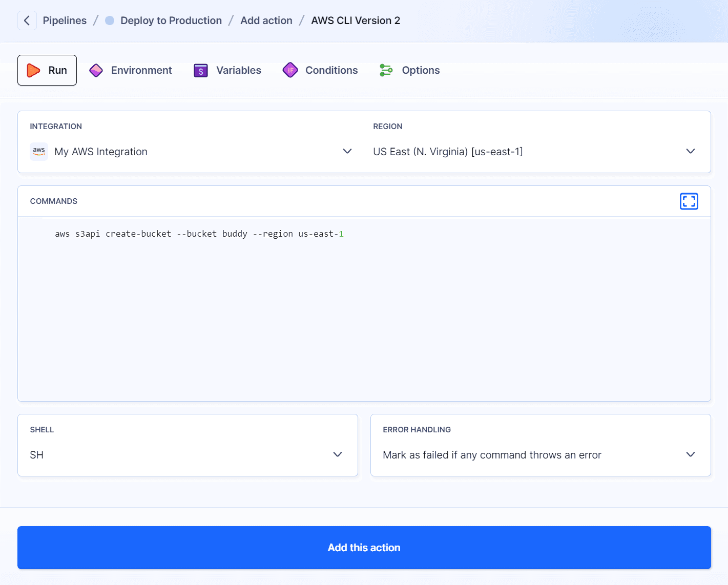Image resolution: width=728 pixels, height=585 pixels.
Task: Switch to the Environment tab
Action: point(141,70)
